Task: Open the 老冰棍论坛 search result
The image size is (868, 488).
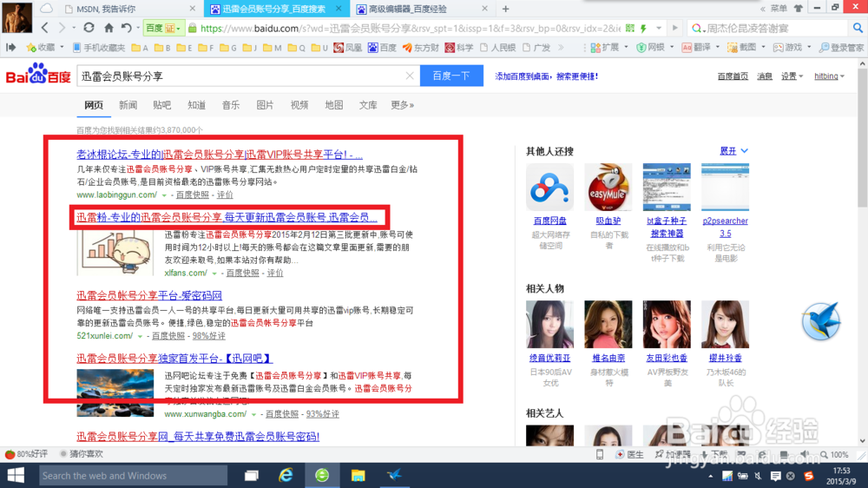Action: click(x=220, y=155)
